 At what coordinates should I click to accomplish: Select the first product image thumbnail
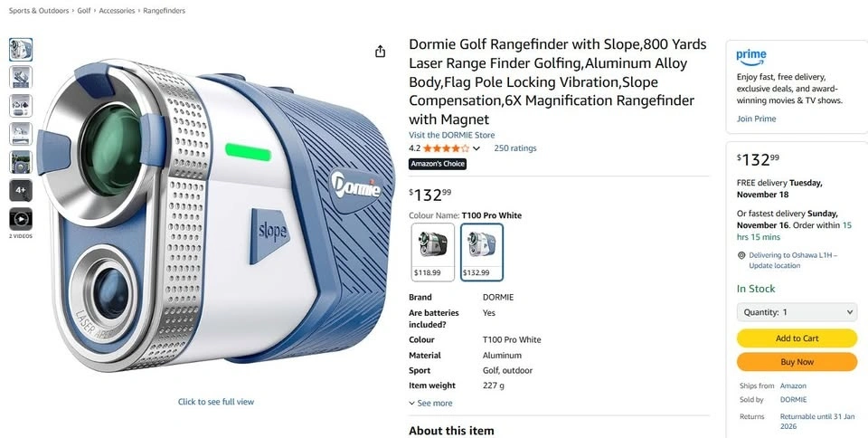click(x=21, y=50)
